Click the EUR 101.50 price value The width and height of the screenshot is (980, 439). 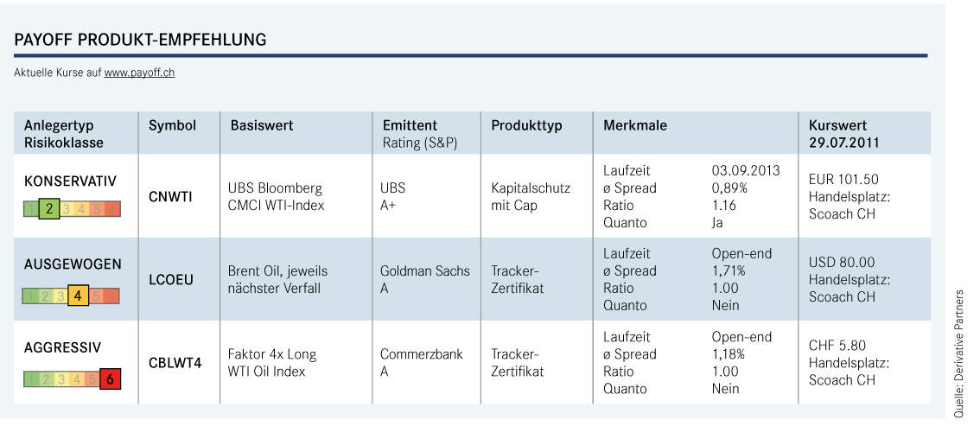click(842, 180)
